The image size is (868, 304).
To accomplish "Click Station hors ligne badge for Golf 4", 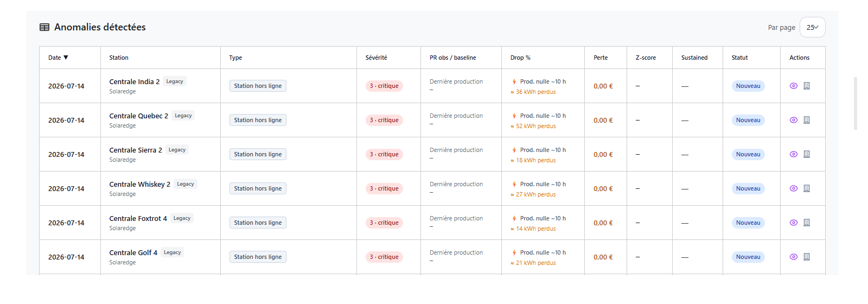I will [258, 257].
